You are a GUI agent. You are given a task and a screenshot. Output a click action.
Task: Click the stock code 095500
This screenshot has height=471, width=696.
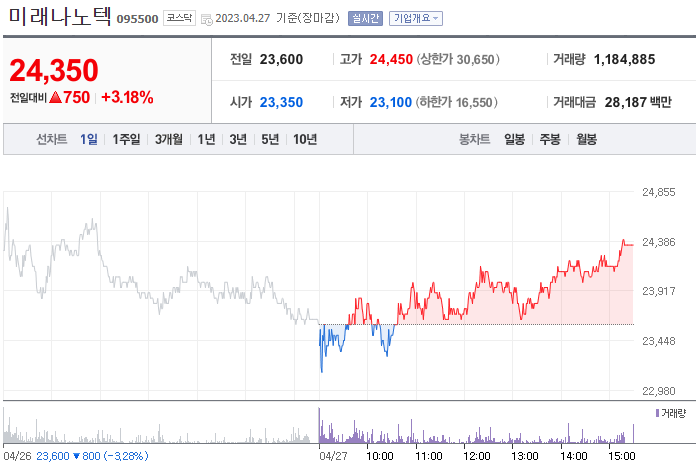(x=137, y=19)
